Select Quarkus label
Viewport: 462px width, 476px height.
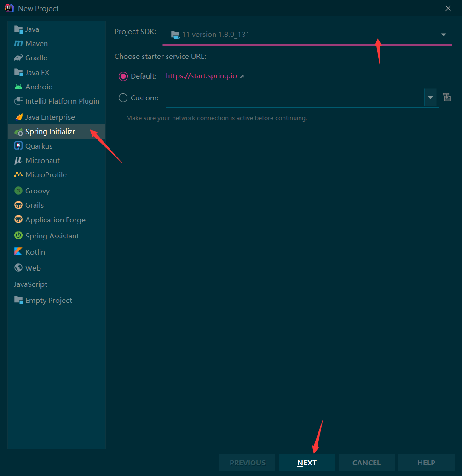[39, 146]
